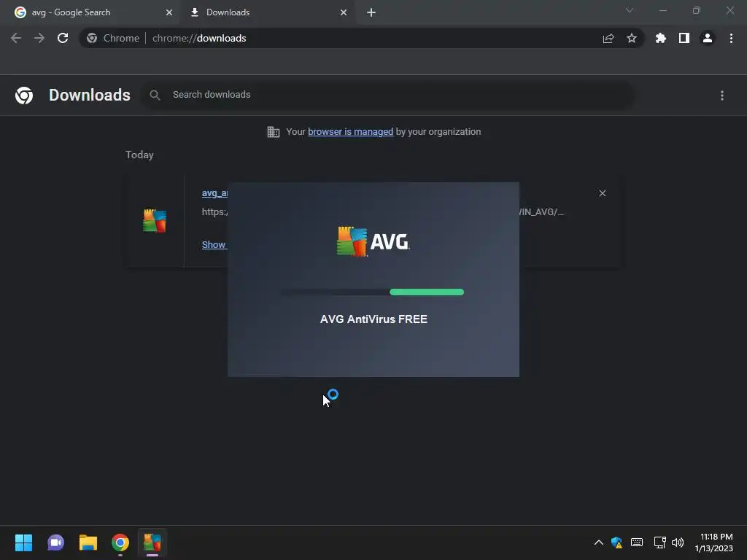The image size is (747, 560).
Task: Open Windows Security tray icon
Action: pyautogui.click(x=617, y=542)
